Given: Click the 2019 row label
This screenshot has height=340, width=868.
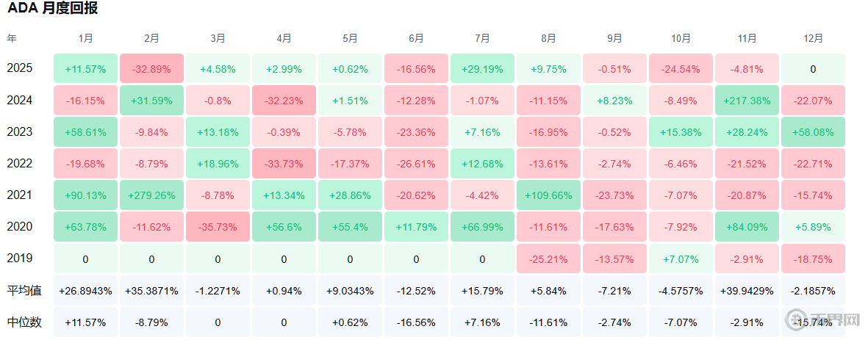Looking at the screenshot, I should 19,258.
